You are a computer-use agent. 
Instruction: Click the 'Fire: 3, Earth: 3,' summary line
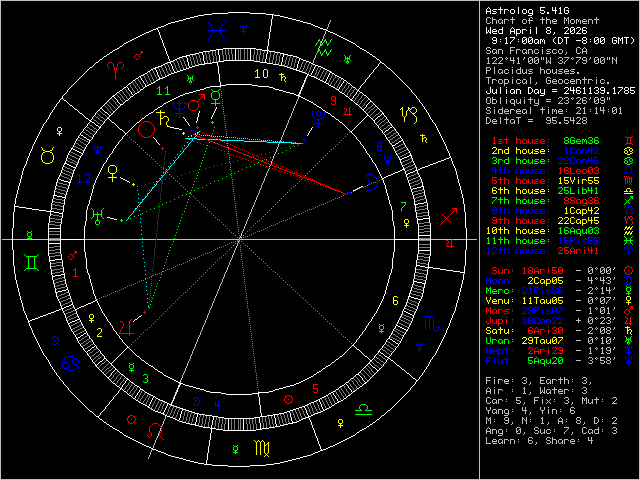[x=539, y=381]
